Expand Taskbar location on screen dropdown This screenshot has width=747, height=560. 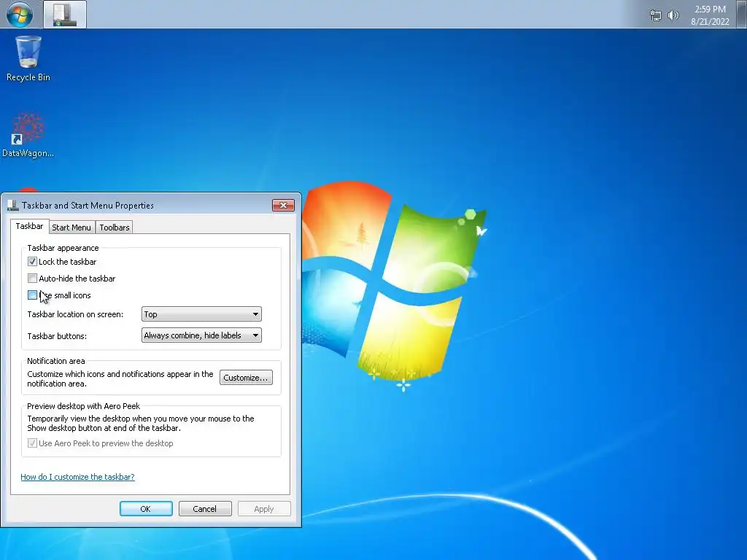pos(201,314)
